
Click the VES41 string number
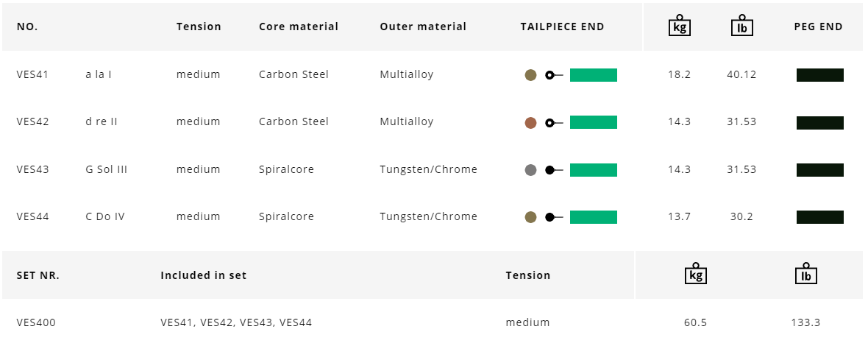point(32,74)
